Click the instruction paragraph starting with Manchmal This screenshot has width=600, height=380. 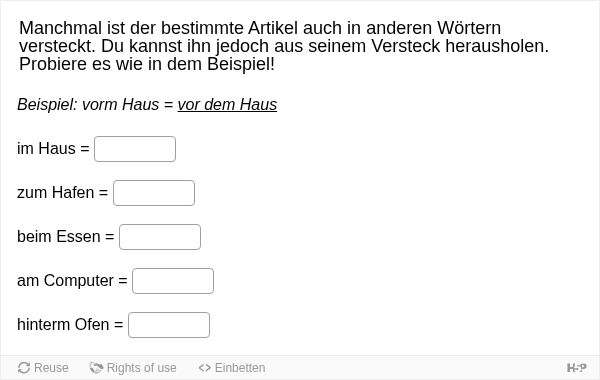(284, 46)
